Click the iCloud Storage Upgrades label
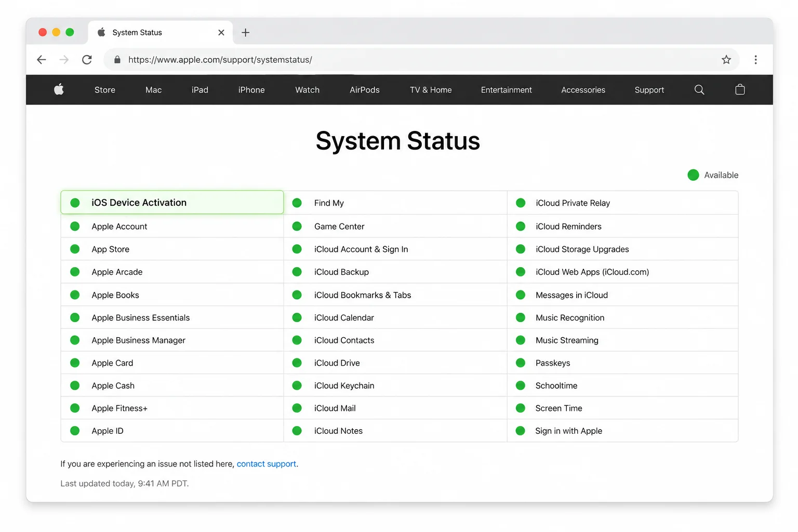 pyautogui.click(x=582, y=249)
